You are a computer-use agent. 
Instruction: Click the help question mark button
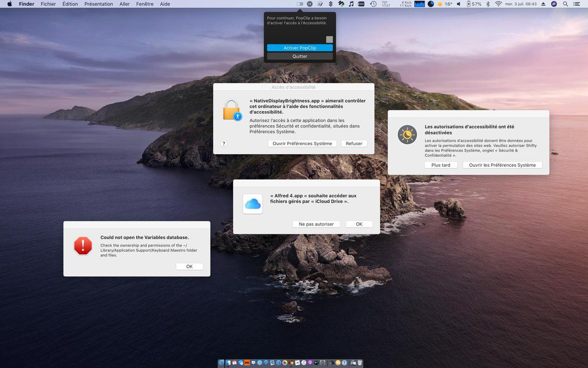pyautogui.click(x=224, y=144)
